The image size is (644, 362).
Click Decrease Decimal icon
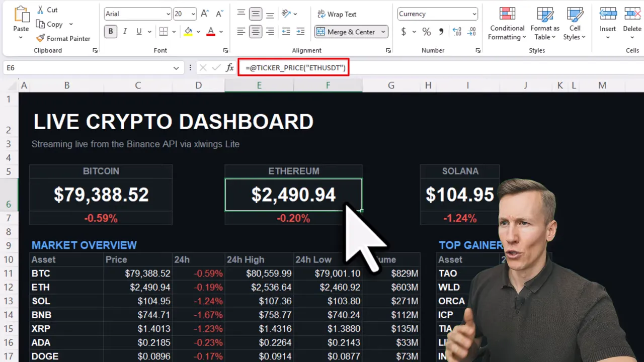(471, 32)
